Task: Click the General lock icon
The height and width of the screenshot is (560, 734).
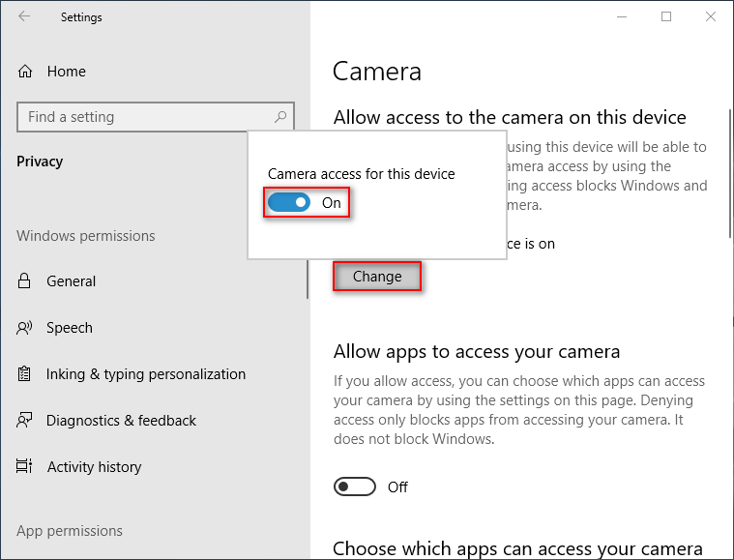Action: (x=24, y=280)
